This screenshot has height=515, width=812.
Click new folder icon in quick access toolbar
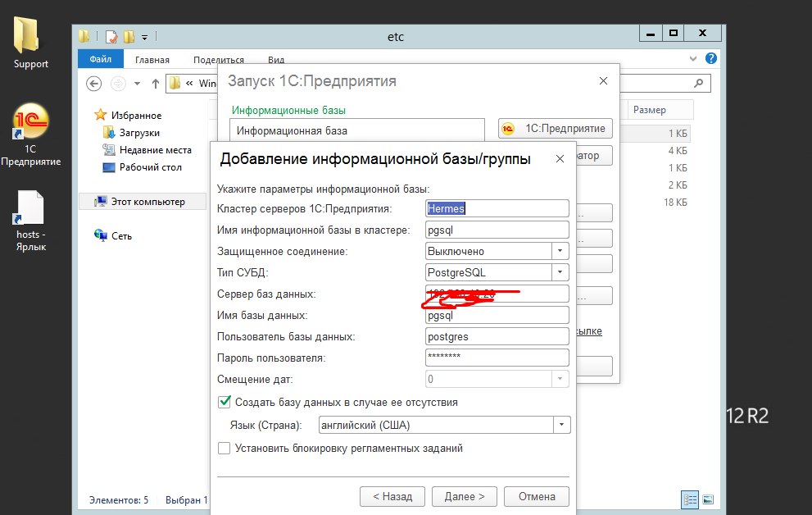[x=129, y=37]
